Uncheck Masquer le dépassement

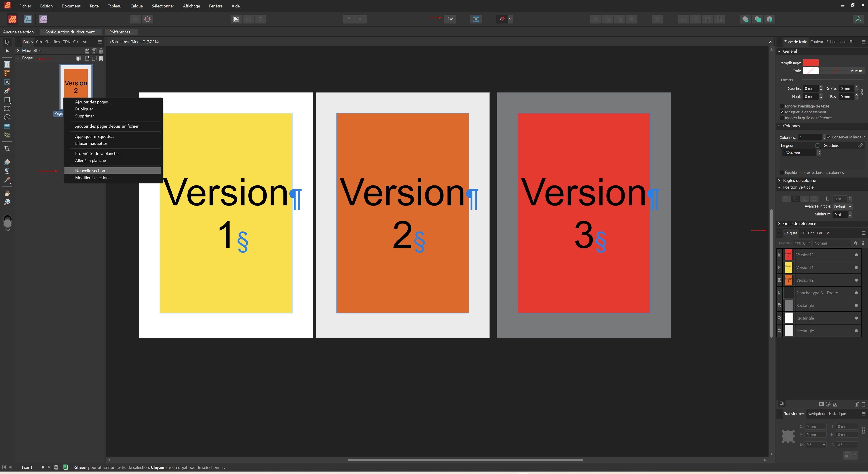click(x=782, y=112)
